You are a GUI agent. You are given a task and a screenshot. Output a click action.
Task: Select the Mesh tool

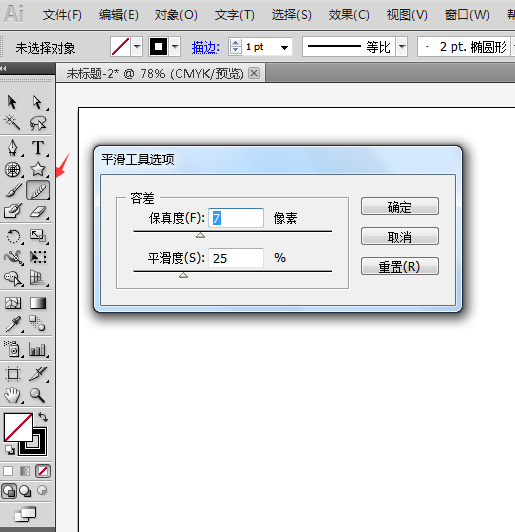(13, 303)
